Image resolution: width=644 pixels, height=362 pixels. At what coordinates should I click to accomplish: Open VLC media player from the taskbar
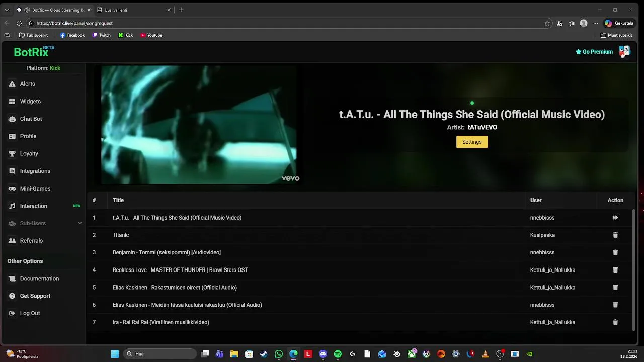pyautogui.click(x=485, y=354)
